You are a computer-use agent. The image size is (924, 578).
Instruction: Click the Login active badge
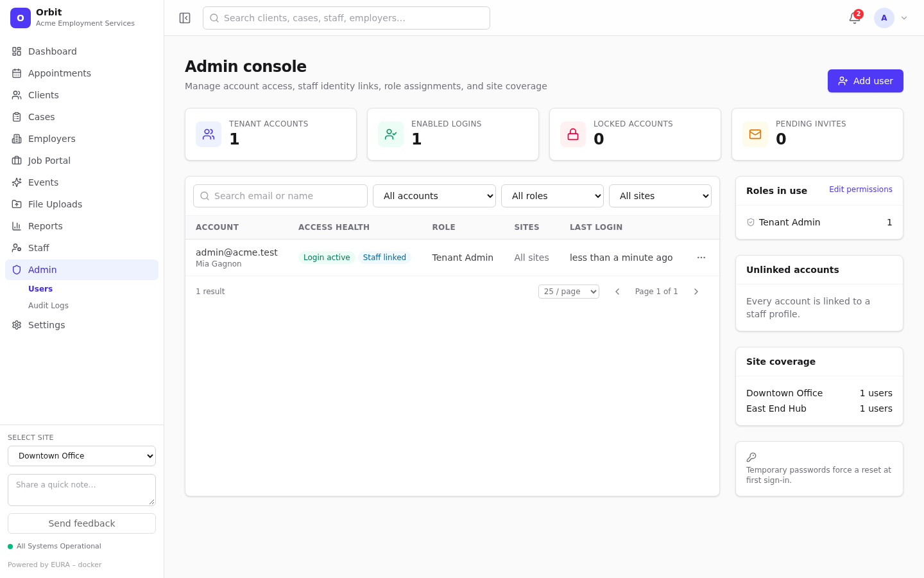327,258
